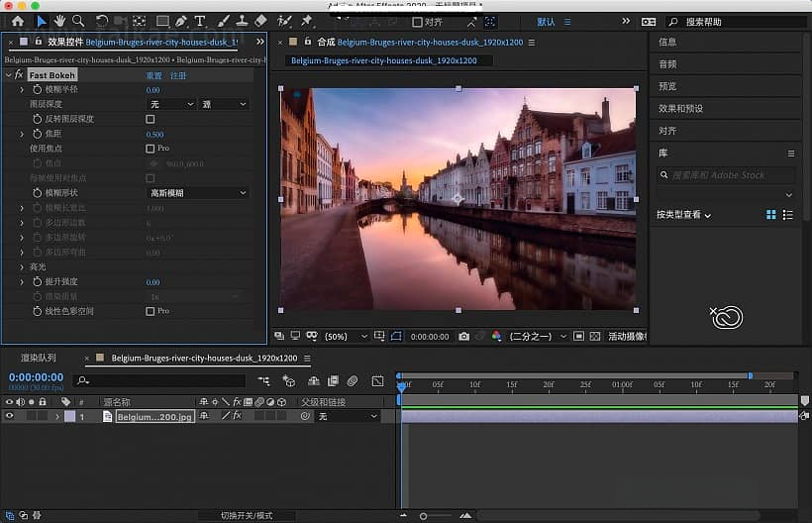Click the 0:00:00:00 timecode in the viewer
Image resolution: width=812 pixels, height=523 pixels.
430,337
